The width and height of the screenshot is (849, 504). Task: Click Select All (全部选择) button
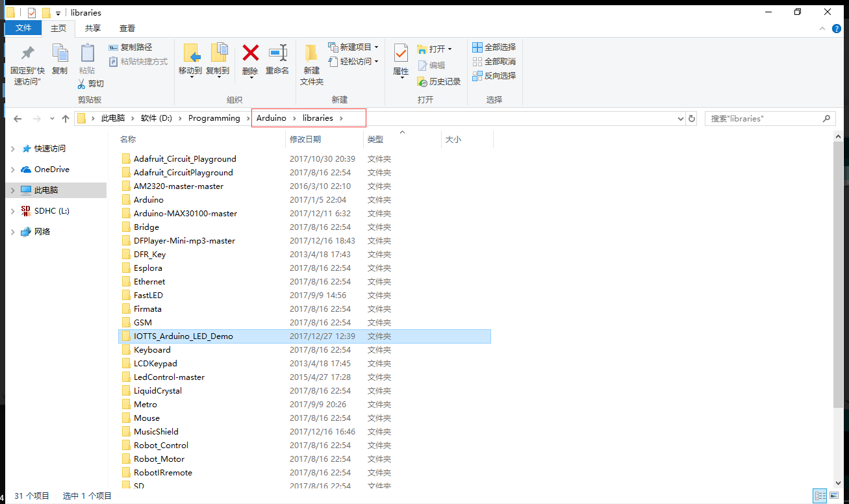[x=494, y=47]
